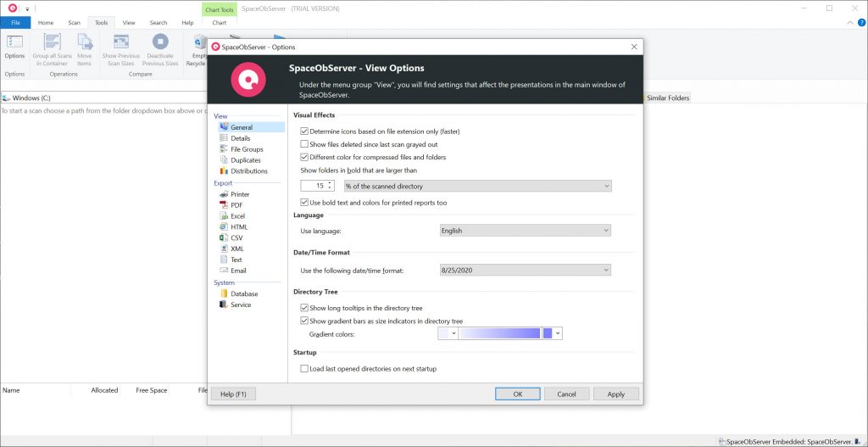Open the Windows (C:) folder path dropdown

pyautogui.click(x=104, y=98)
